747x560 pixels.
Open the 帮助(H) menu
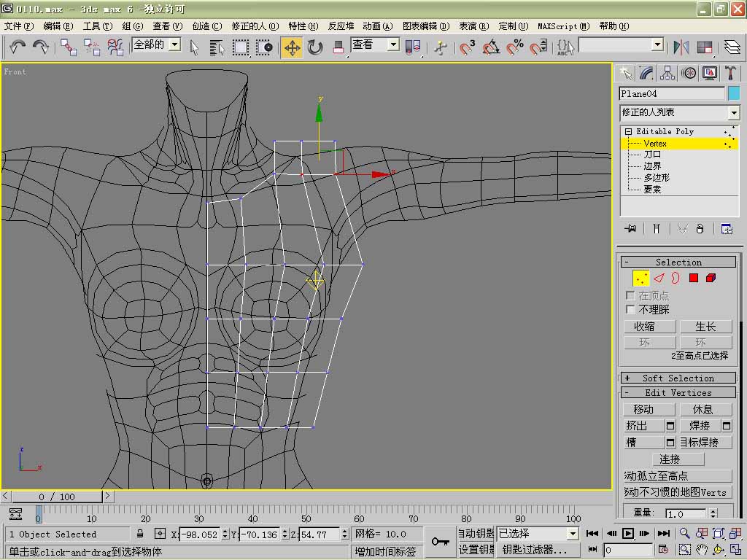coord(614,26)
